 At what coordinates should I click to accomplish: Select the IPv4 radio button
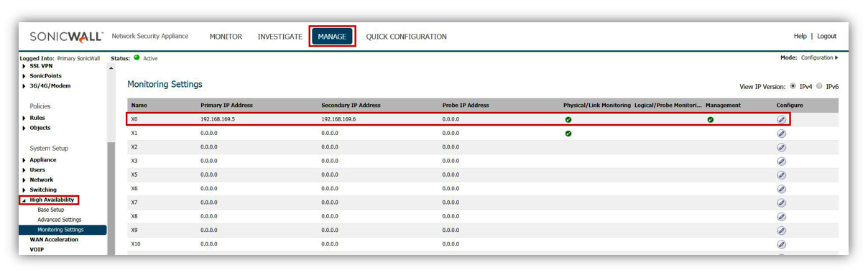793,86
